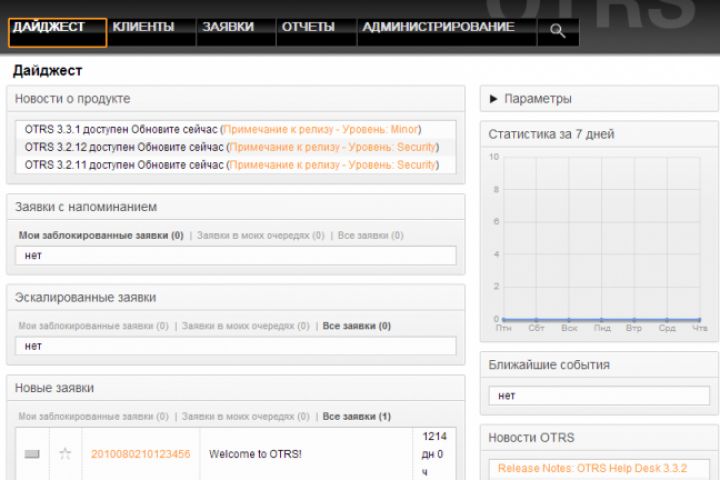Select Мои заблокированные заявки under Эскалированные заявки

pyautogui.click(x=93, y=326)
